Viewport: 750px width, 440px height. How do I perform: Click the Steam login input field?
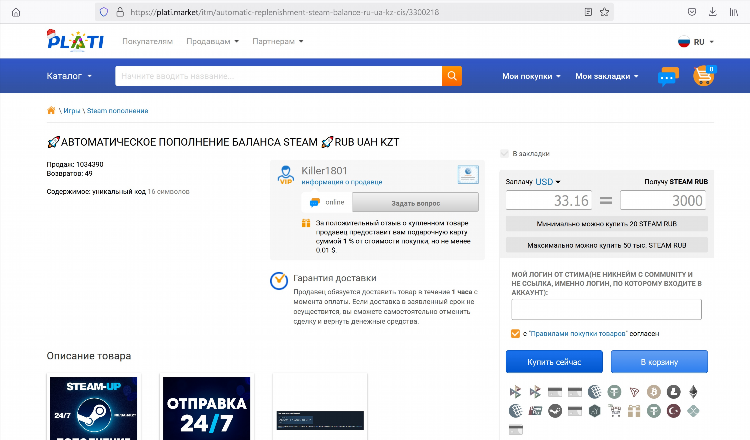pos(606,309)
